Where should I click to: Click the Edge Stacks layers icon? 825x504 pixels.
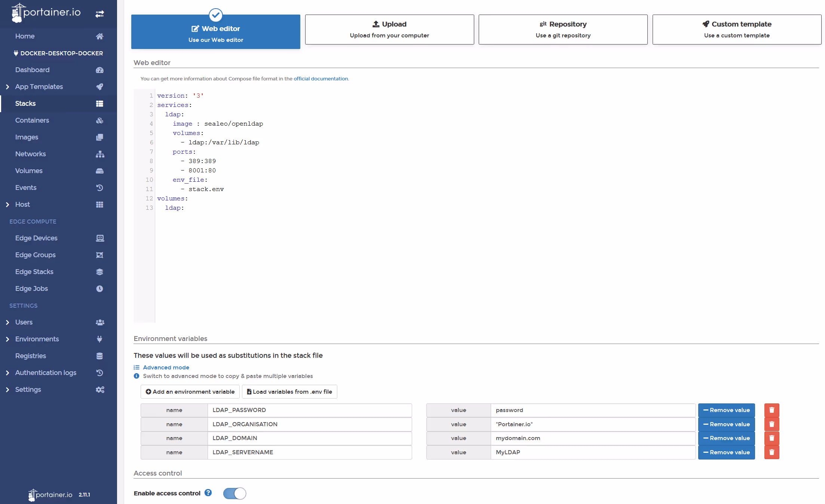(x=99, y=272)
